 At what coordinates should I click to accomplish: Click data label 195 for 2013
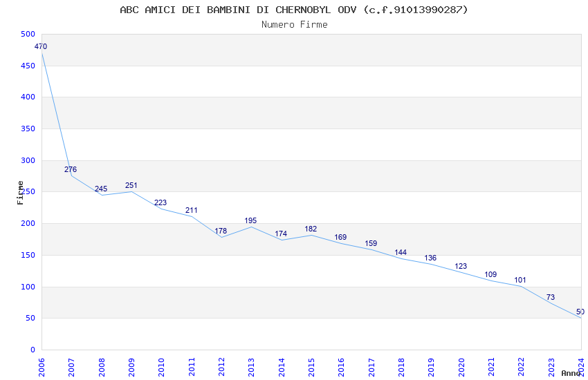[250, 220]
